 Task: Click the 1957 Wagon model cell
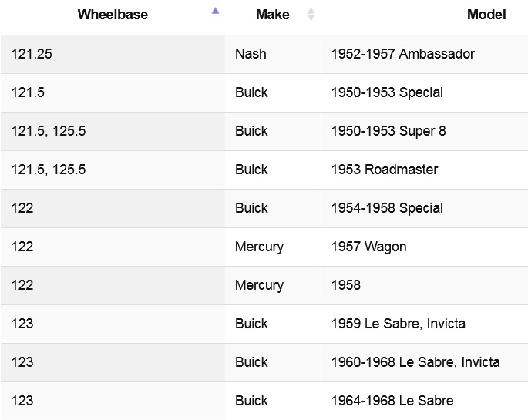(x=368, y=247)
